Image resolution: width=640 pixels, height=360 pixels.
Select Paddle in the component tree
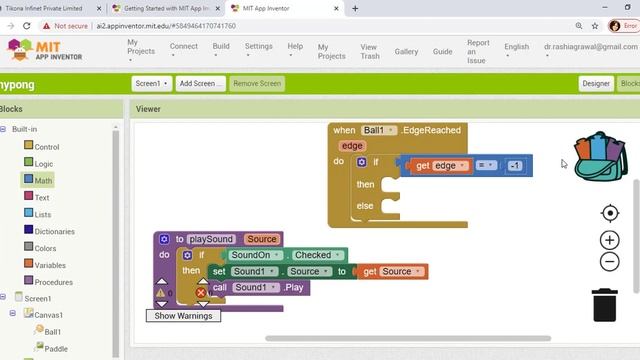coord(51,348)
